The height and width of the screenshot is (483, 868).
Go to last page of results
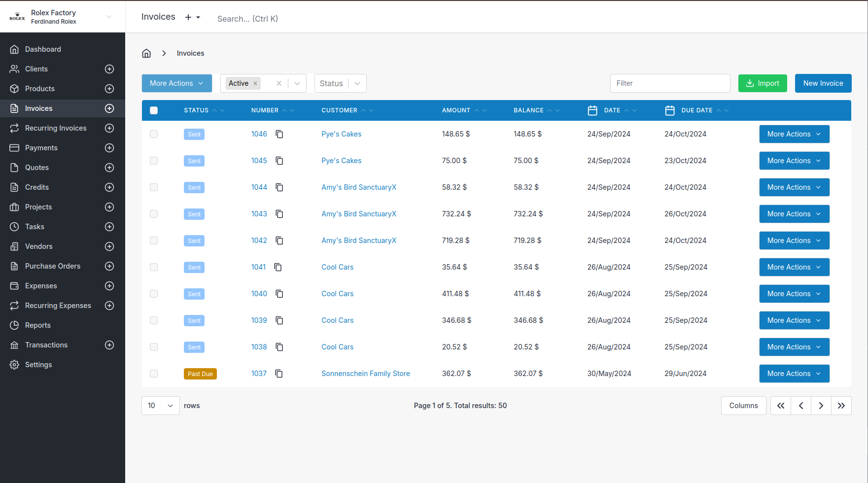point(841,406)
